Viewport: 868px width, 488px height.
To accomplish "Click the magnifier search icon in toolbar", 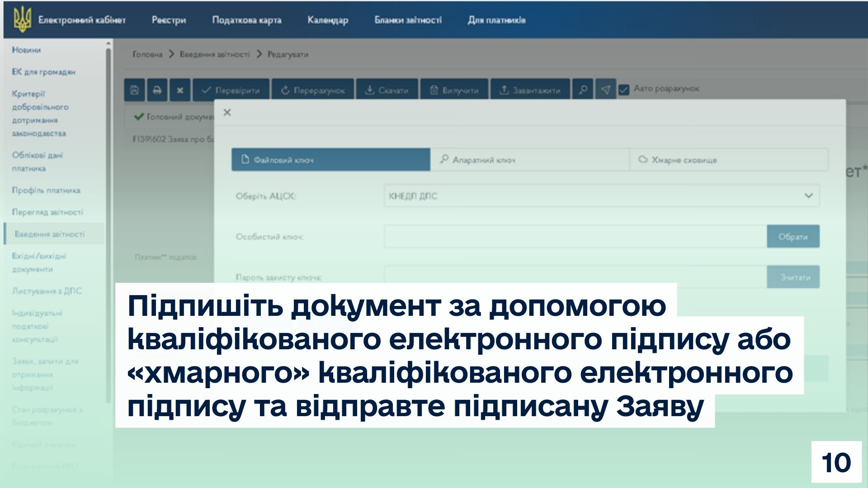I will (583, 90).
